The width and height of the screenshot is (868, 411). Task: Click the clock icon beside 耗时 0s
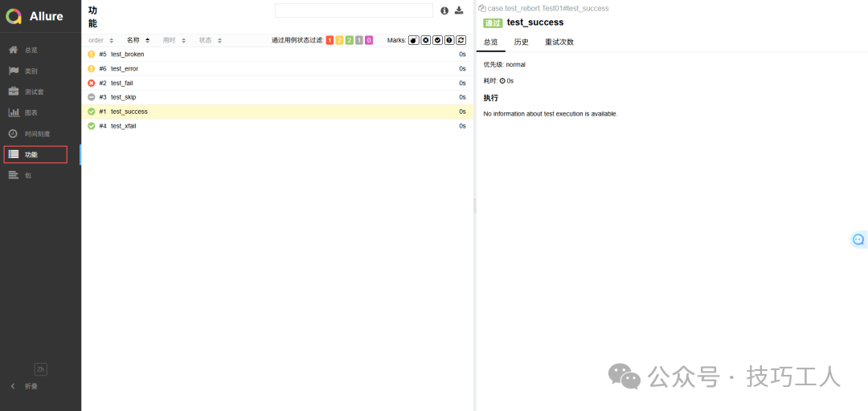tap(502, 81)
